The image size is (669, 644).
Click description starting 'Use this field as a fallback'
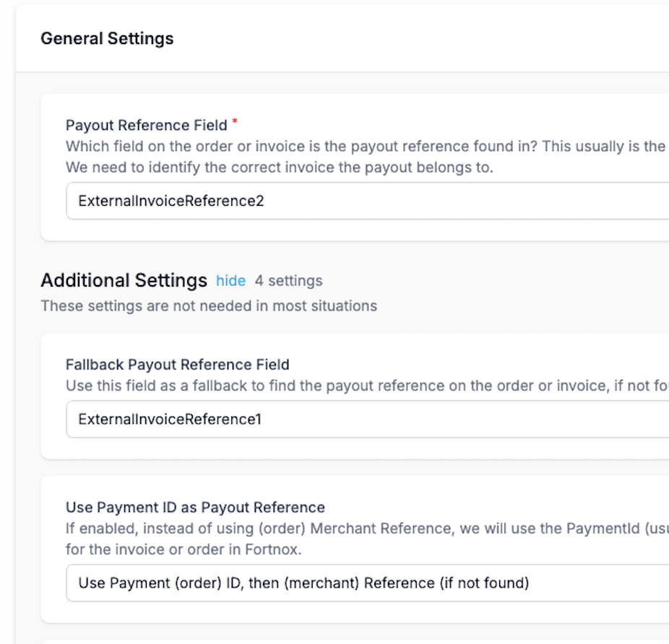point(367,386)
